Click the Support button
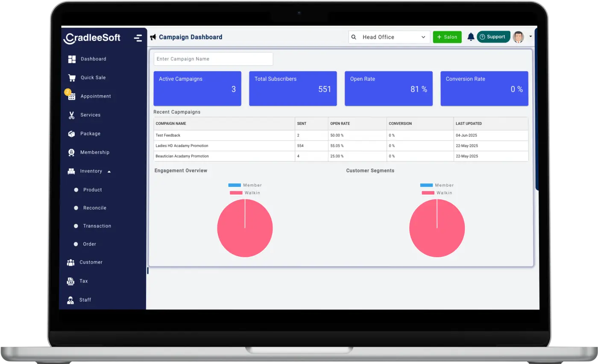Screen dimensions: 598x364 click(493, 37)
